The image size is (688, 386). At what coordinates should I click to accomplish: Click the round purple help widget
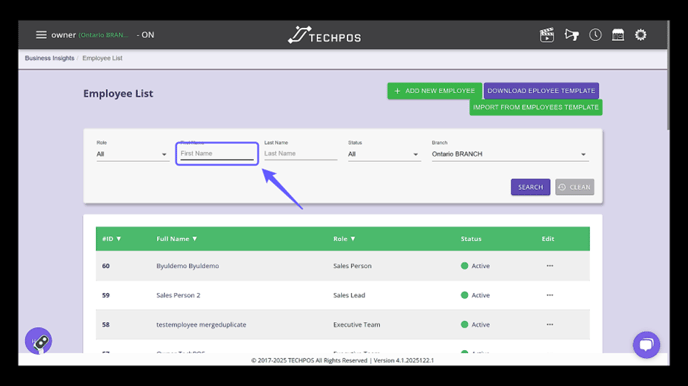point(39,340)
